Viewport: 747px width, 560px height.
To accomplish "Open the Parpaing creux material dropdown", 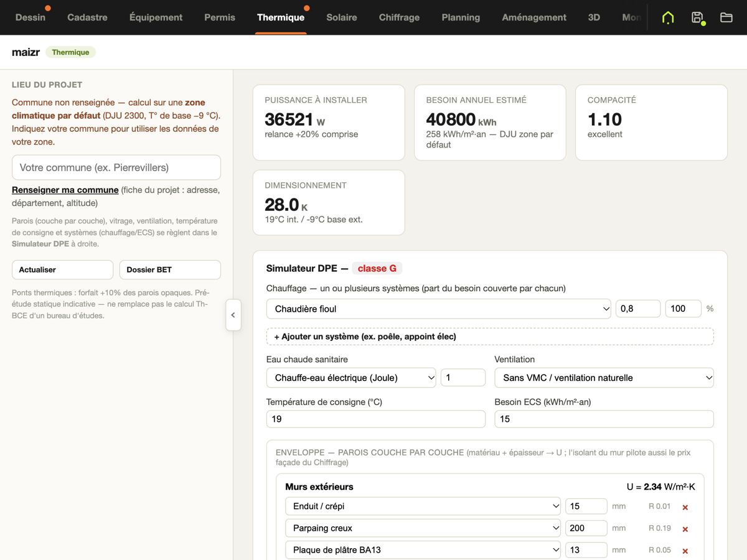I will tap(423, 528).
